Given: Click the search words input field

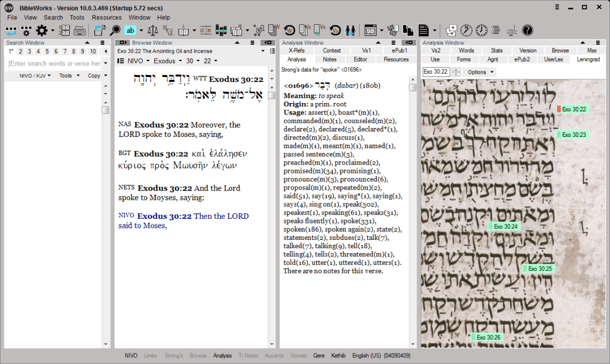Looking at the screenshot, I should [54, 64].
